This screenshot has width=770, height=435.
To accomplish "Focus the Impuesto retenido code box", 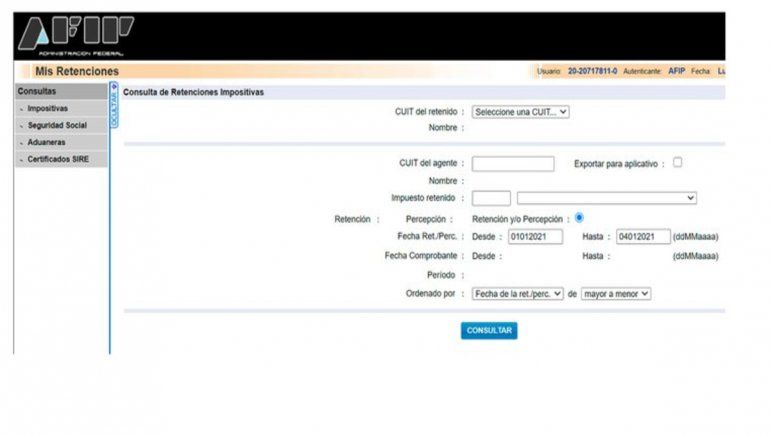I will 491,198.
